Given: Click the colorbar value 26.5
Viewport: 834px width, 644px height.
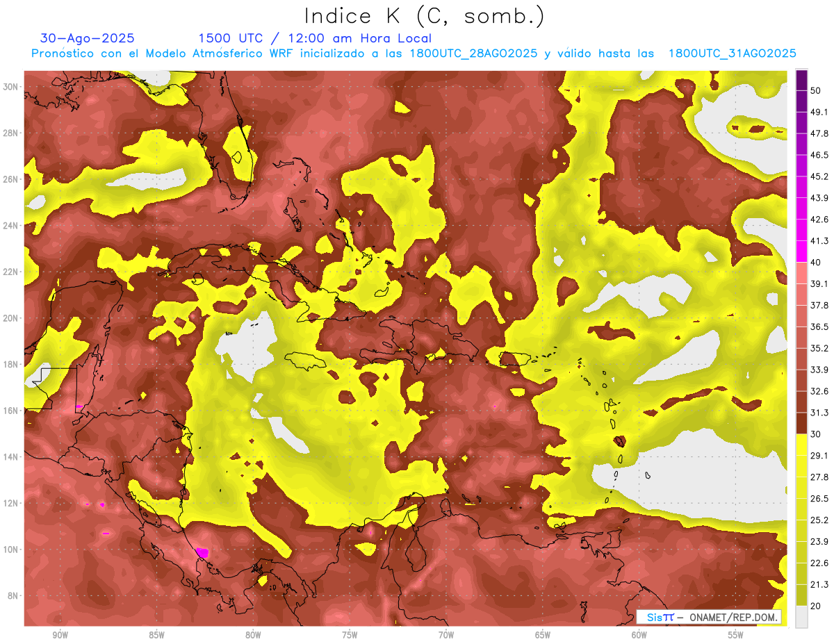Looking at the screenshot, I should [x=819, y=499].
